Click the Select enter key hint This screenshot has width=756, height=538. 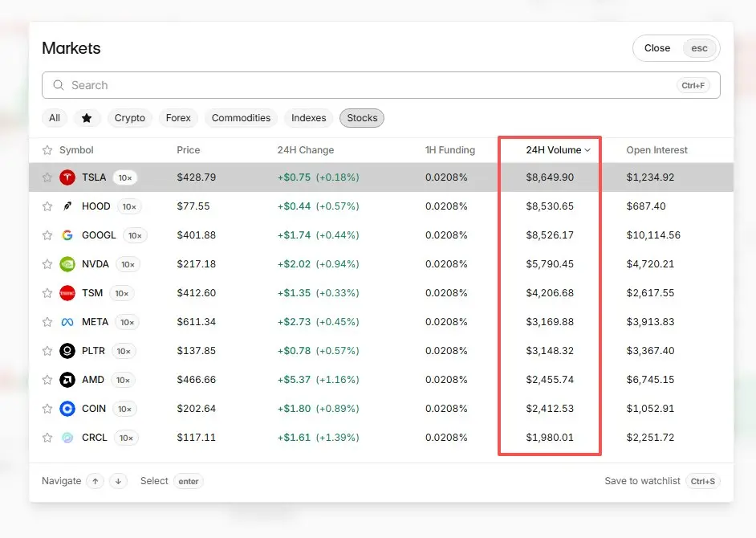[188, 481]
